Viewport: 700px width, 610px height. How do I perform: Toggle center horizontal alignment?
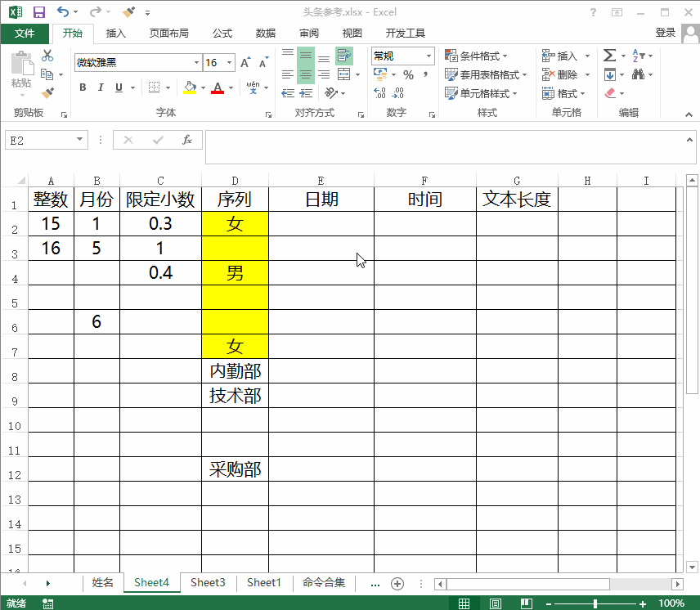point(306,74)
